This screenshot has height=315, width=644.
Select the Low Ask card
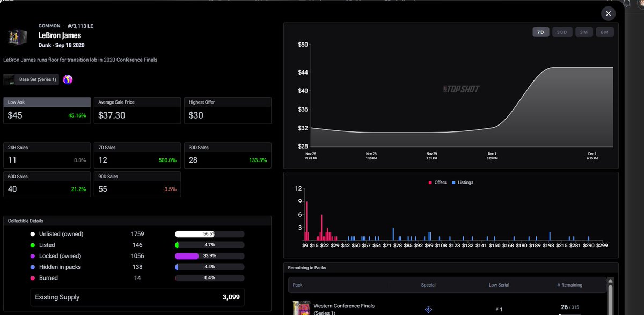(47, 111)
